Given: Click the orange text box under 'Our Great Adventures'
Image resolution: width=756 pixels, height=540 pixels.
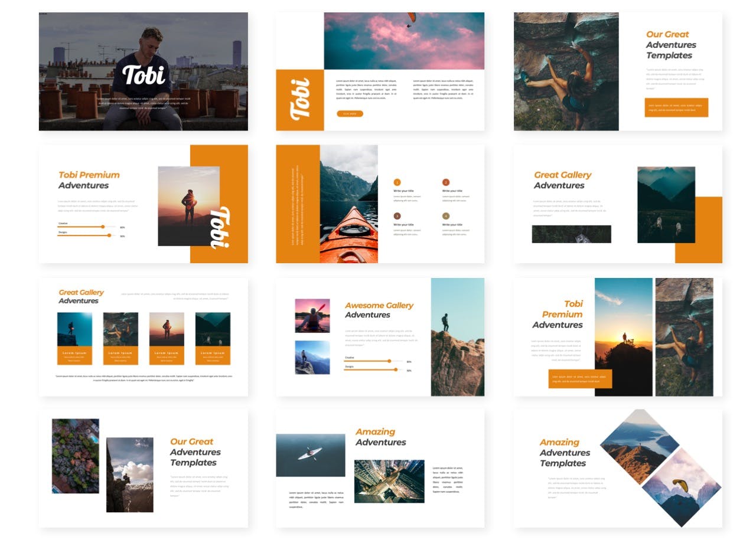Looking at the screenshot, I should coord(676,107).
